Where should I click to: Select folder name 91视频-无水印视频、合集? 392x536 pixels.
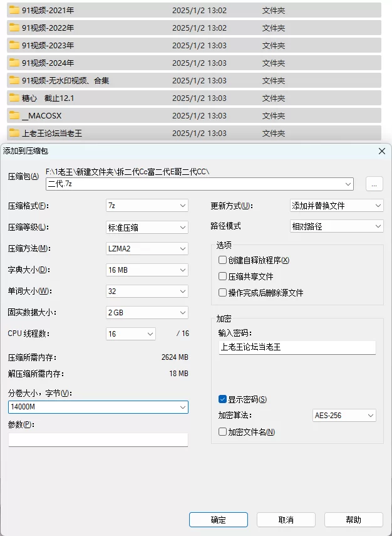[x=66, y=81]
